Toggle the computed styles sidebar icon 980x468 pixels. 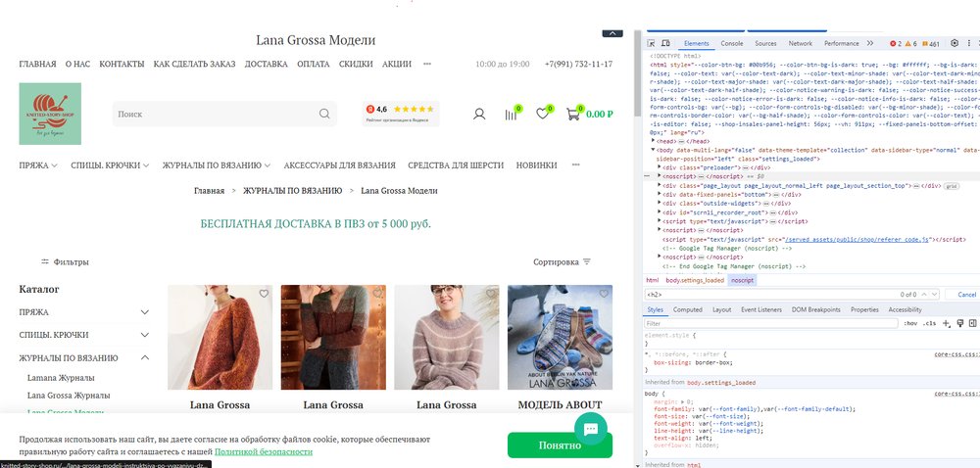pyautogui.click(x=972, y=323)
